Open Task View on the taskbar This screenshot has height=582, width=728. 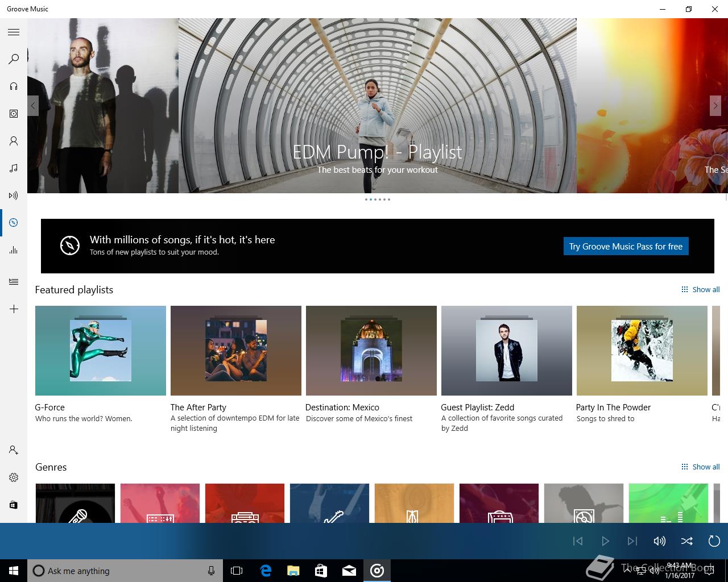pyautogui.click(x=237, y=571)
